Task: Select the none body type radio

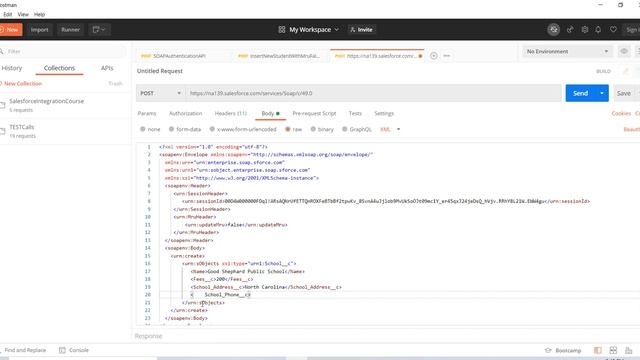Action: click(142, 129)
